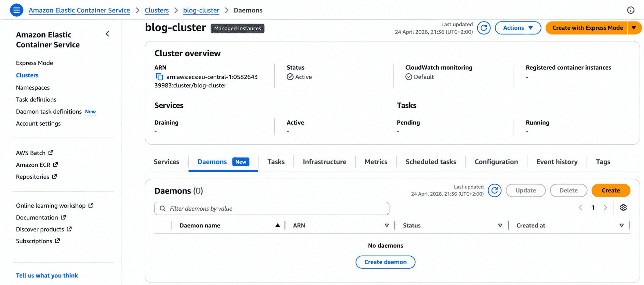Open the Infrastructure tab

point(324,162)
